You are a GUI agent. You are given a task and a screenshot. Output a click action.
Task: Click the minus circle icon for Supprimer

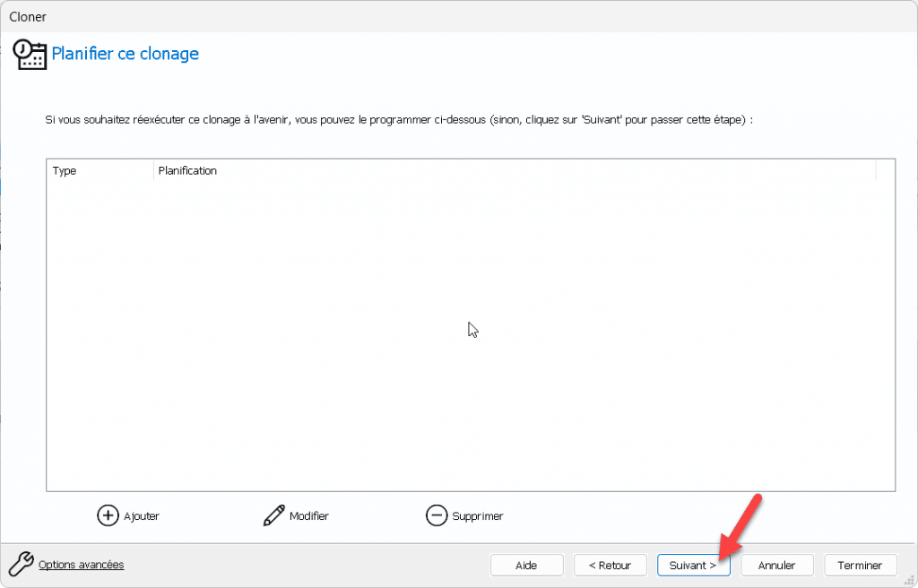[437, 515]
